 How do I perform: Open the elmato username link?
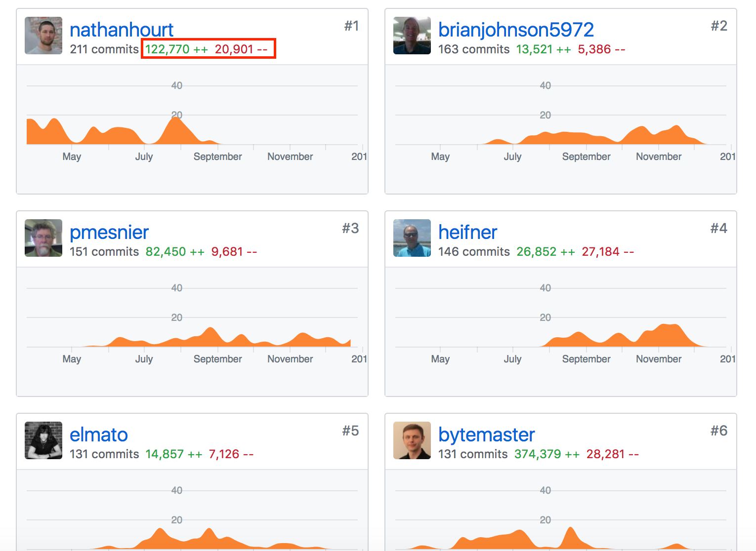[x=99, y=434]
